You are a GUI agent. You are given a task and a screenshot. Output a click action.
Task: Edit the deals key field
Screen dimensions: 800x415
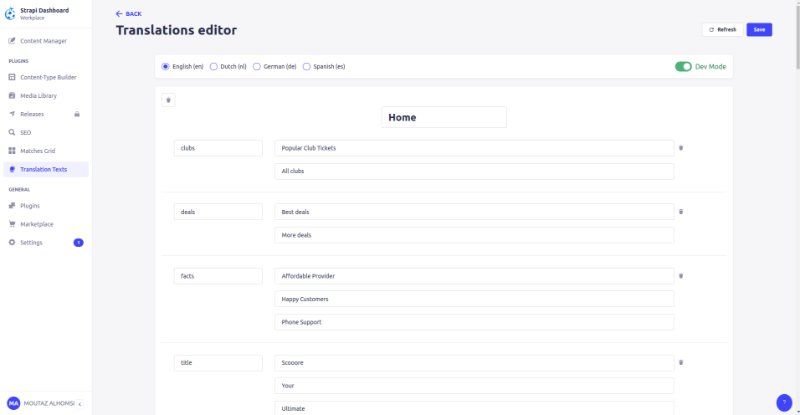pyautogui.click(x=218, y=212)
